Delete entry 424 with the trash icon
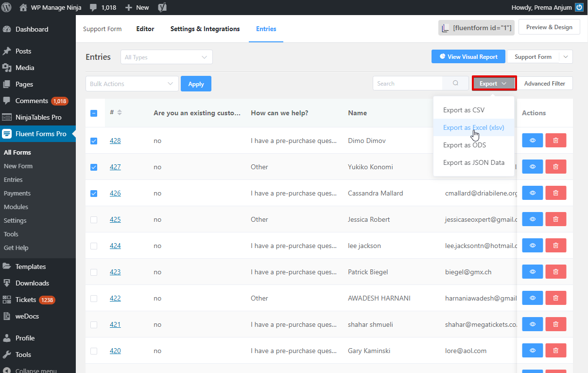 click(556, 246)
